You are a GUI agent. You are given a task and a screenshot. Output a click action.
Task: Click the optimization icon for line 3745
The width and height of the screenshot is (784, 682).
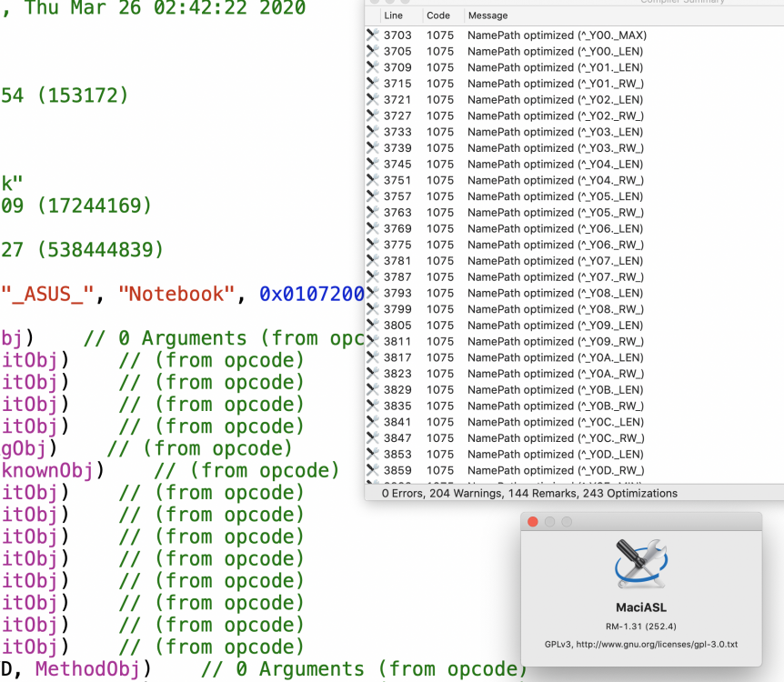click(x=373, y=164)
